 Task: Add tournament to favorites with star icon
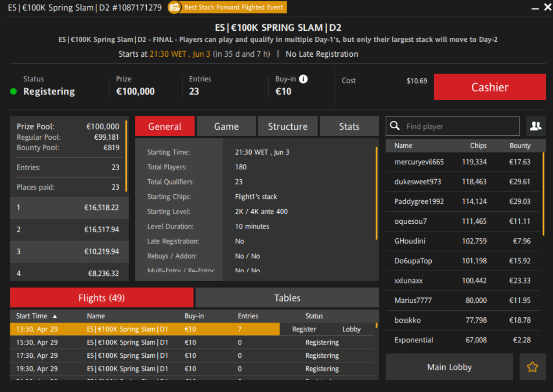(x=532, y=367)
